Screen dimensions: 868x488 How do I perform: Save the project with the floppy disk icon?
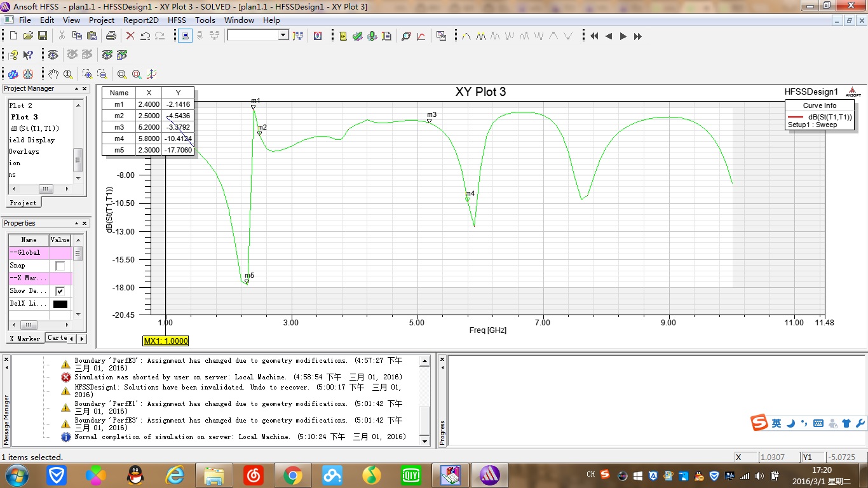tap(43, 36)
